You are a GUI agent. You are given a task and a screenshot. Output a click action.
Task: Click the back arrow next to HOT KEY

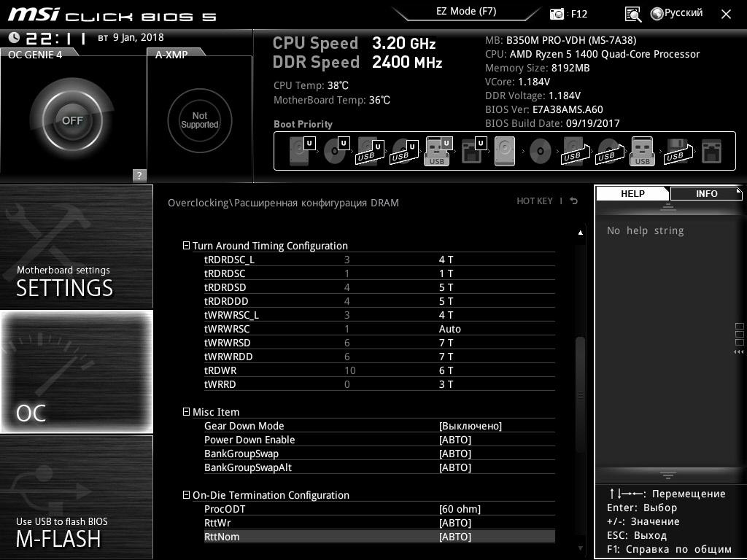574,201
